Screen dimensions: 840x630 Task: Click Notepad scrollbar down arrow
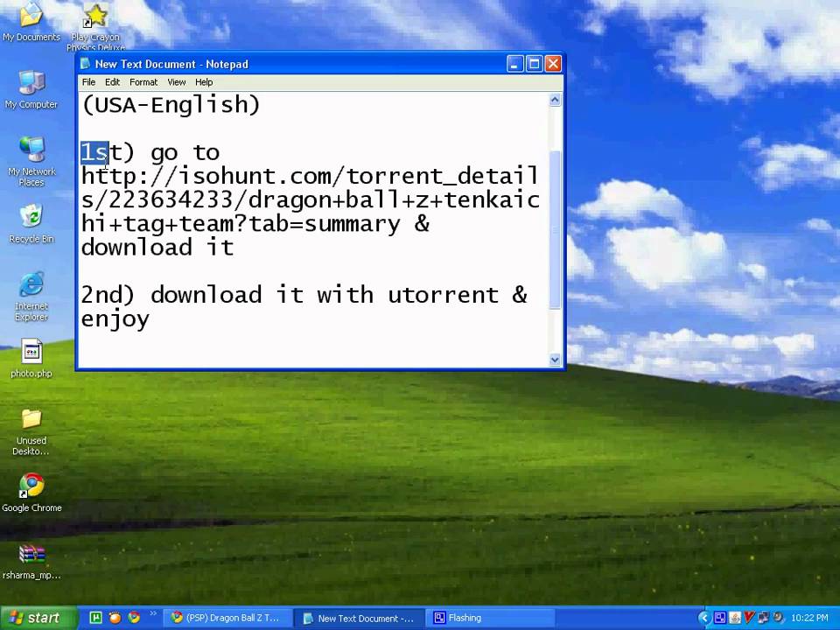[x=555, y=360]
